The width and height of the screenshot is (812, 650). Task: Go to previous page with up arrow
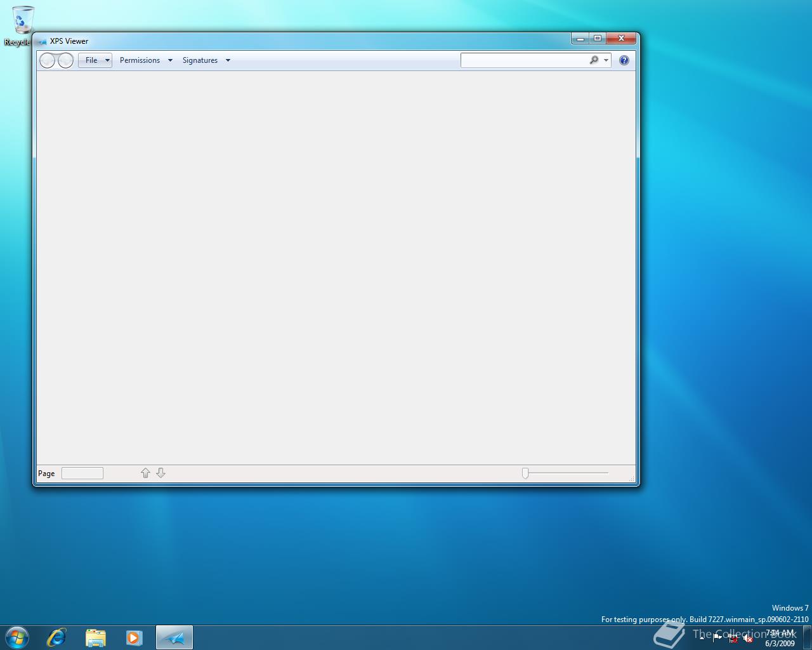tap(145, 473)
